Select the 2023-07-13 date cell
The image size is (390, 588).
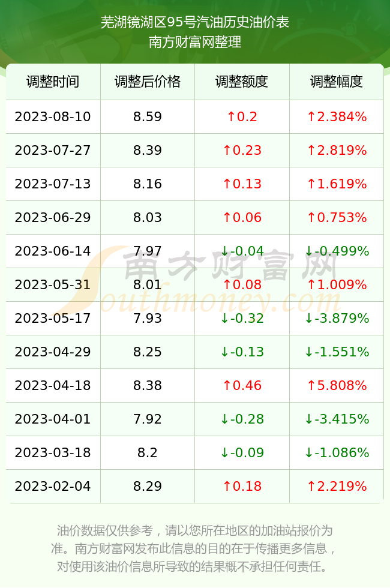[53, 184]
